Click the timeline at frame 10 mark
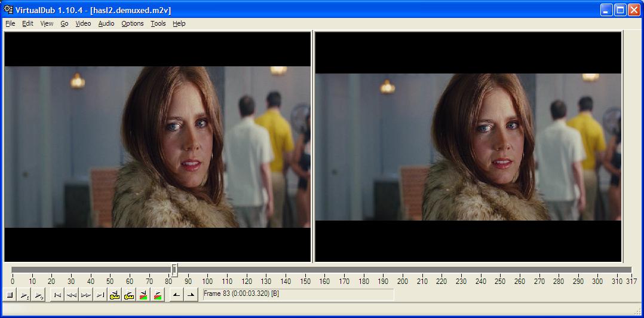Screen dimensions: 644x318 pos(32,282)
